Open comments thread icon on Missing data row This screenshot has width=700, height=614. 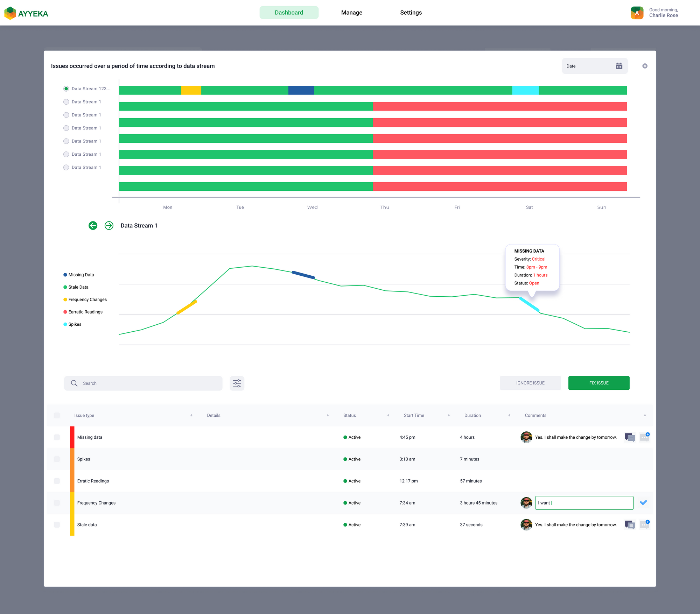click(630, 437)
